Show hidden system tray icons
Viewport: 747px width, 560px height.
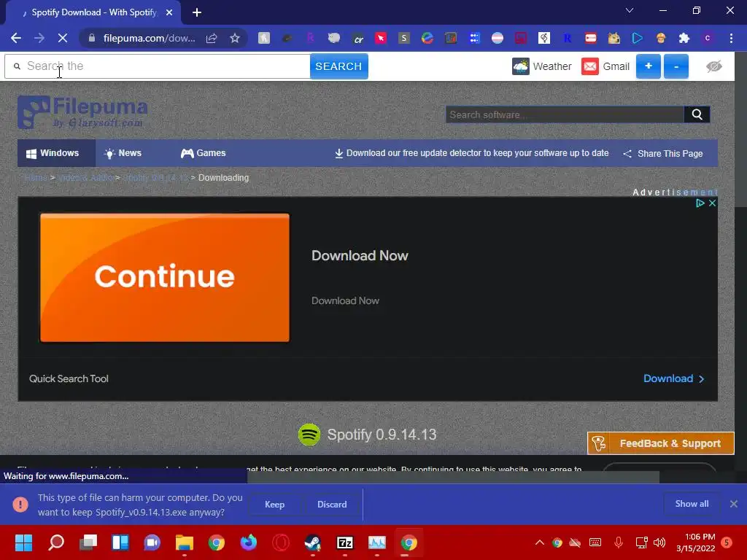pyautogui.click(x=539, y=542)
